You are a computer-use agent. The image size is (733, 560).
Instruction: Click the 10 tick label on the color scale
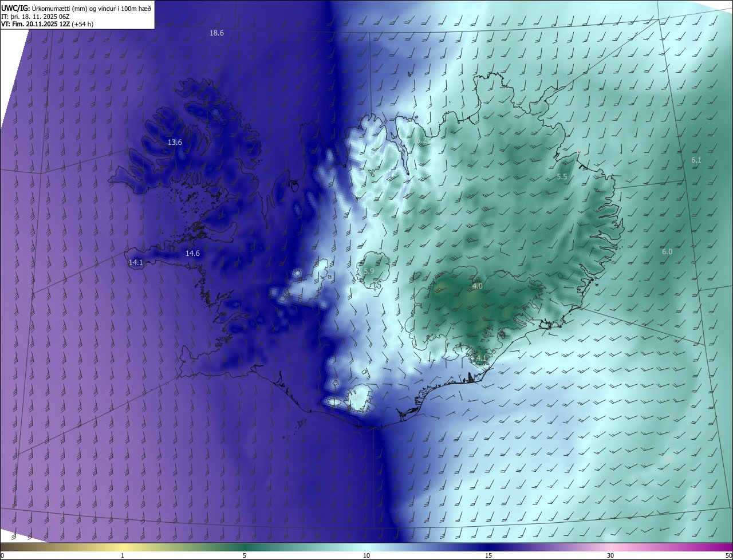[366, 555]
